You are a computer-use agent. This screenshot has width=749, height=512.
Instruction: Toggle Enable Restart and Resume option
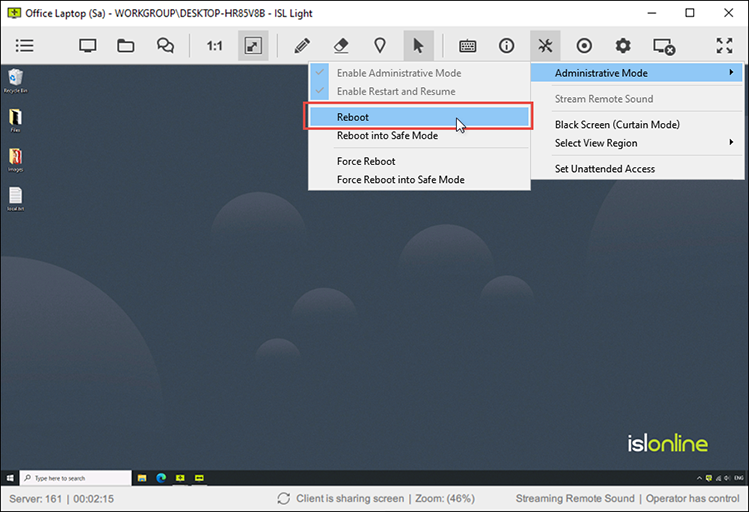click(395, 91)
